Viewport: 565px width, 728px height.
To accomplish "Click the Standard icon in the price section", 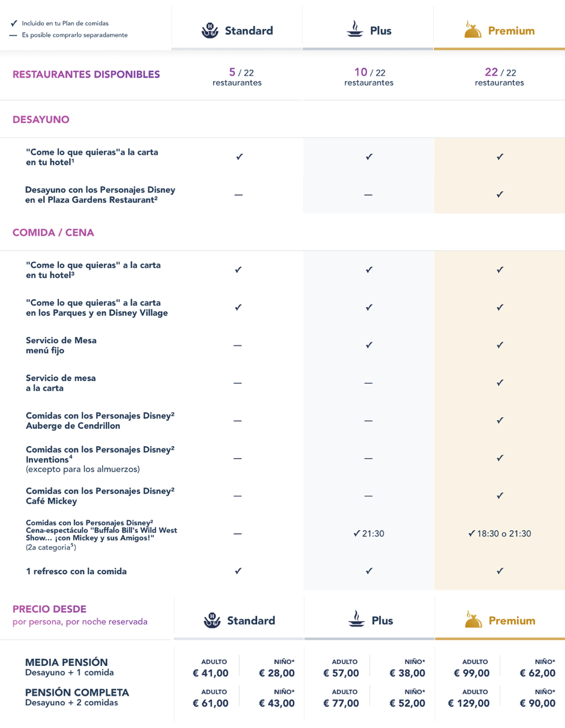I will pyautogui.click(x=212, y=620).
